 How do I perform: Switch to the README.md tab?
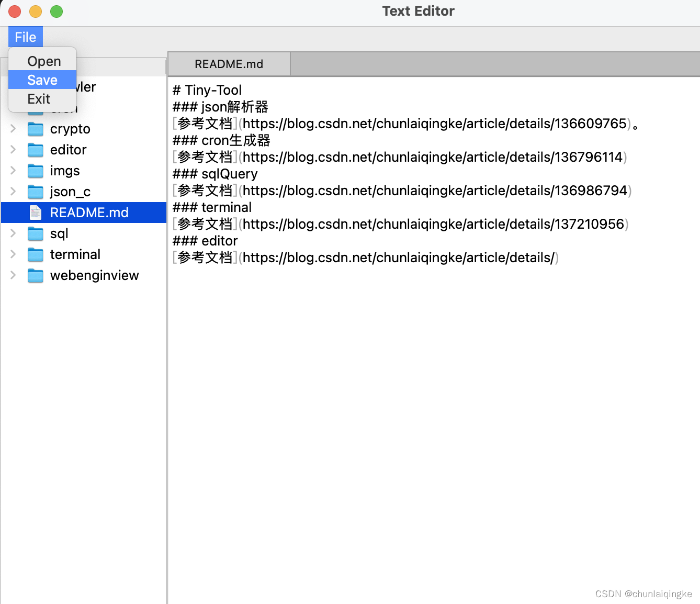pyautogui.click(x=229, y=63)
